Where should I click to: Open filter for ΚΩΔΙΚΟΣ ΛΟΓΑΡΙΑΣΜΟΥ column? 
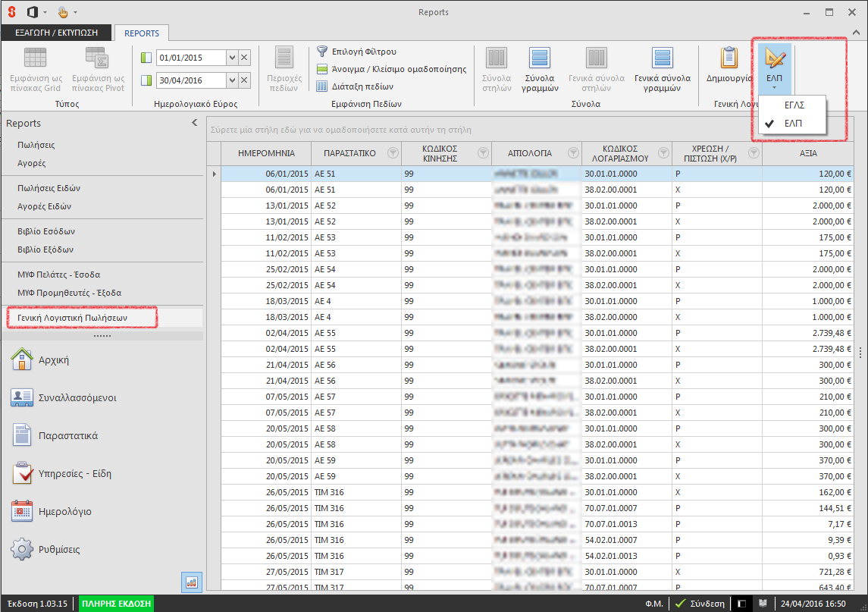coord(663,153)
